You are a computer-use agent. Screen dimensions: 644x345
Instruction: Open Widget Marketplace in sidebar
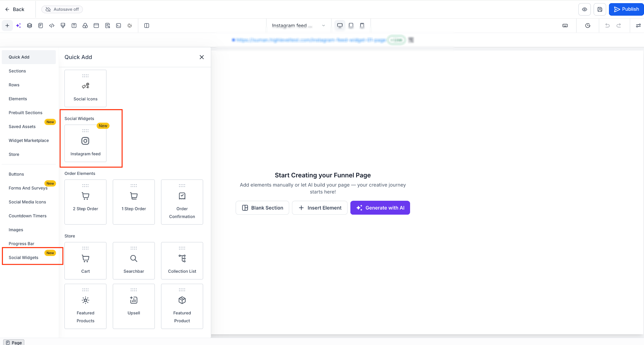[x=29, y=140]
